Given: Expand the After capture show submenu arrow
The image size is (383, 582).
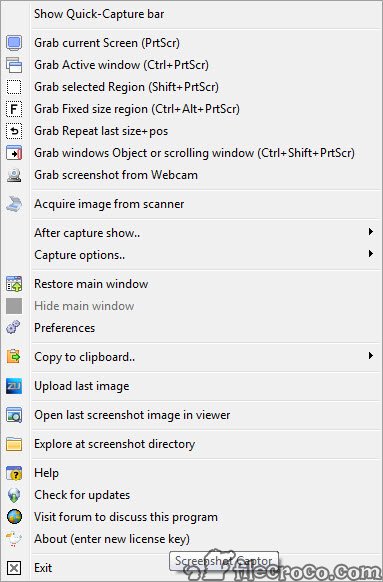Looking at the screenshot, I should point(370,232).
